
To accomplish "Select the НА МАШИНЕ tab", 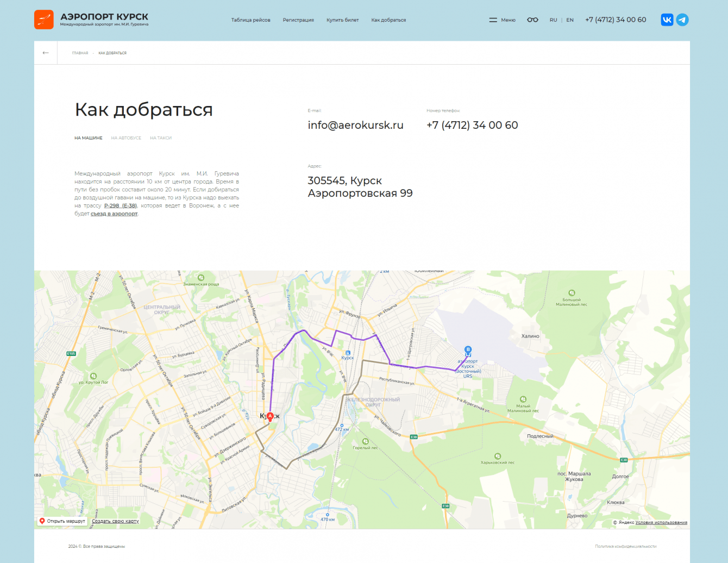I will (x=89, y=138).
